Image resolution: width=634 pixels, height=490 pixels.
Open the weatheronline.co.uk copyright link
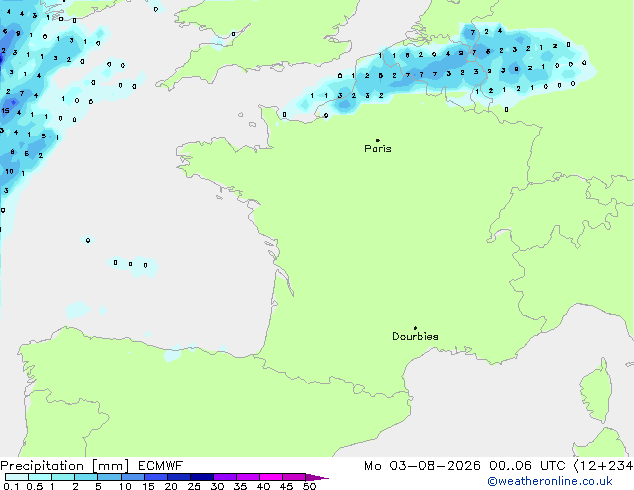[550, 481]
